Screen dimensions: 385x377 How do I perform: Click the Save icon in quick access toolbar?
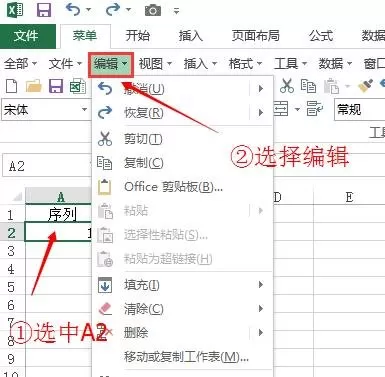(x=44, y=10)
